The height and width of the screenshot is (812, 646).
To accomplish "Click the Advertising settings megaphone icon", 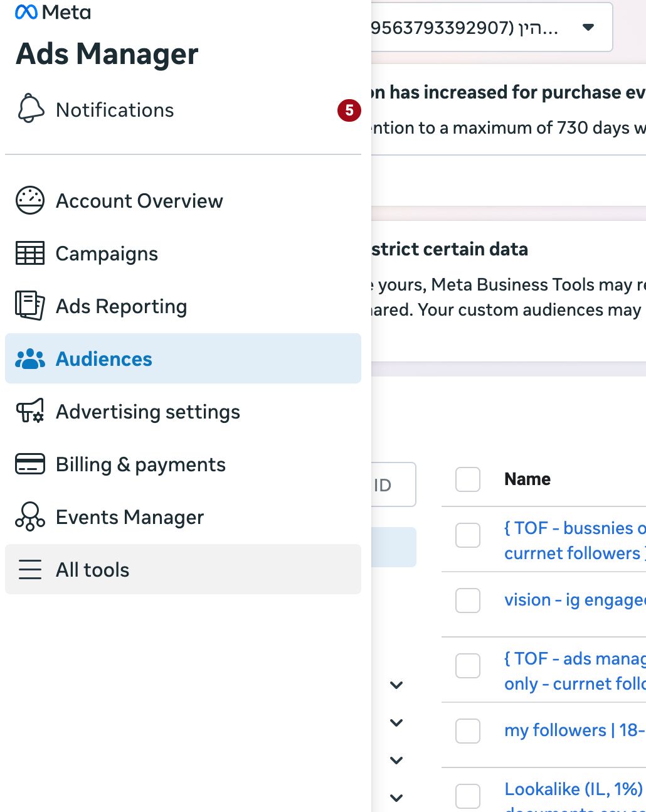I will click(x=30, y=411).
